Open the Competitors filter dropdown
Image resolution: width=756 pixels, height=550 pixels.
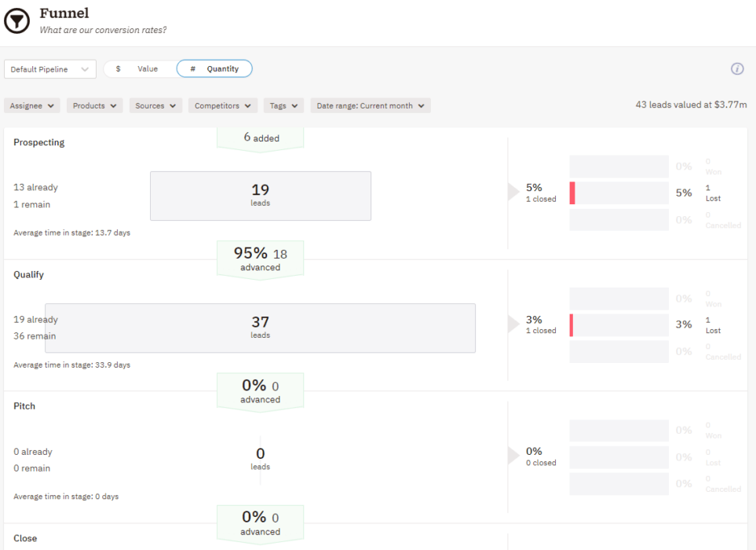221,105
